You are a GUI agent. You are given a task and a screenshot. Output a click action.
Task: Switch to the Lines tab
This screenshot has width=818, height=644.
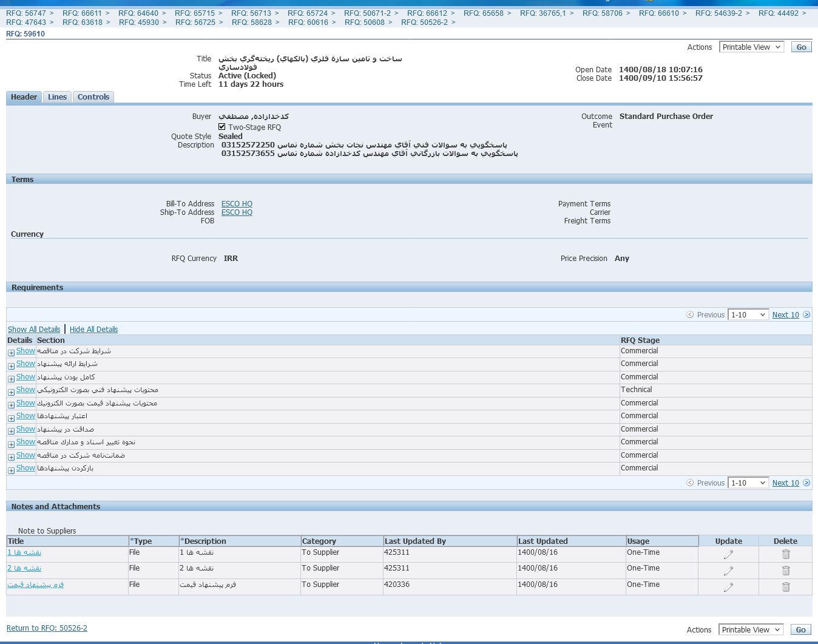(57, 97)
